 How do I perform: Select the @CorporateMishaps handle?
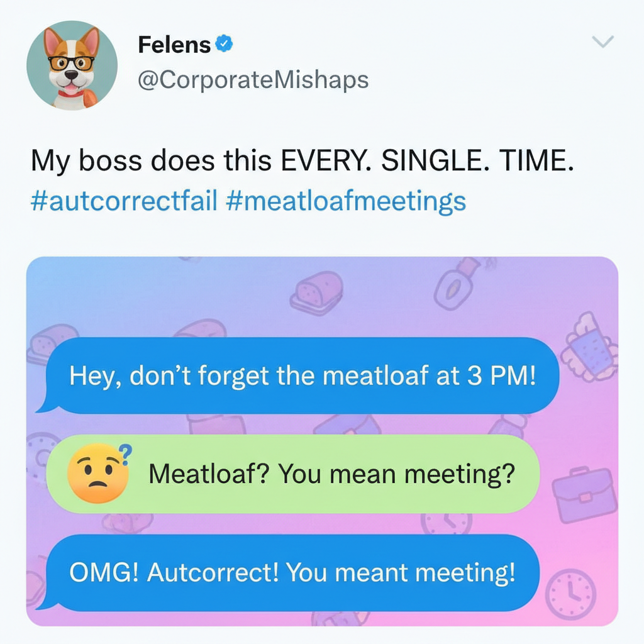coord(252,79)
